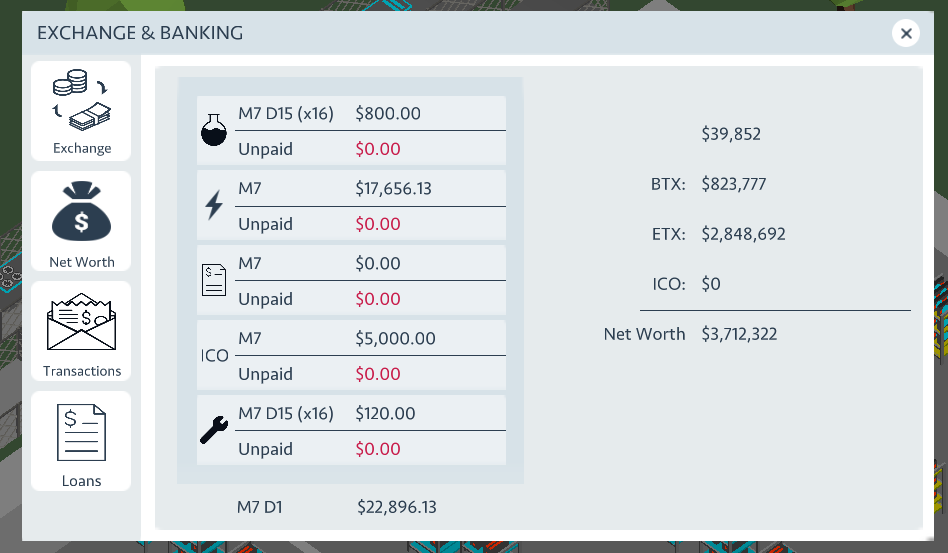Viewport: 948px width, 553px height.
Task: Switch to the Transactions tab label
Action: 82,371
